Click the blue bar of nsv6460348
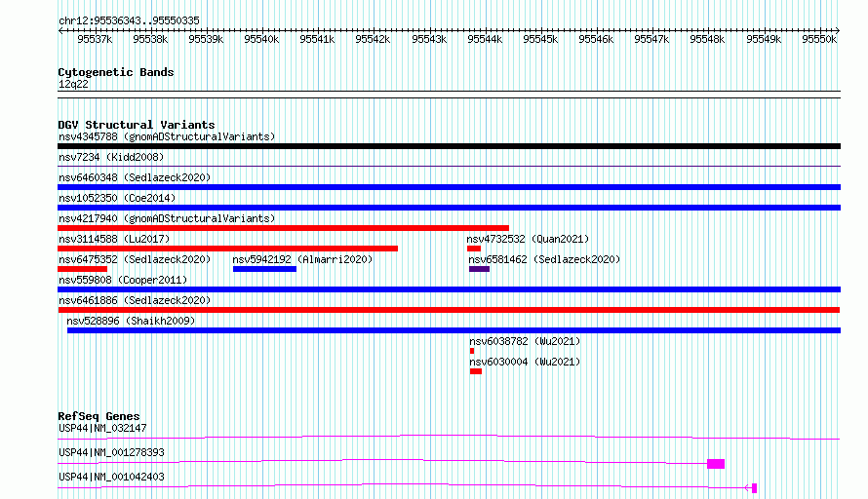Screen dimensions: 868x499 [449, 187]
